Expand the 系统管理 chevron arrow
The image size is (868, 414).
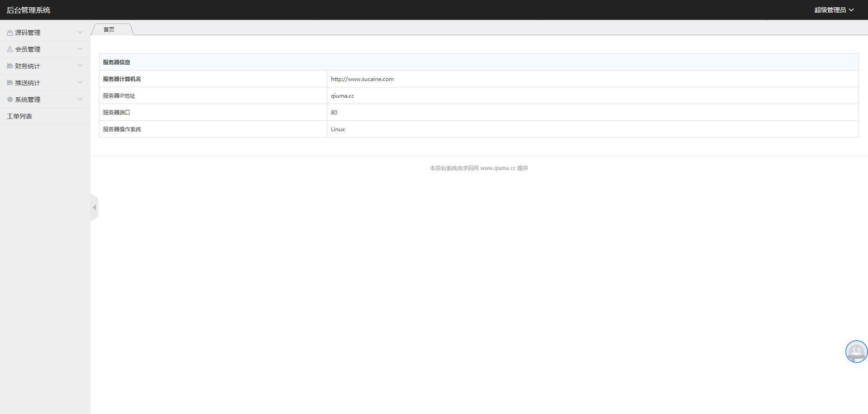coord(80,99)
